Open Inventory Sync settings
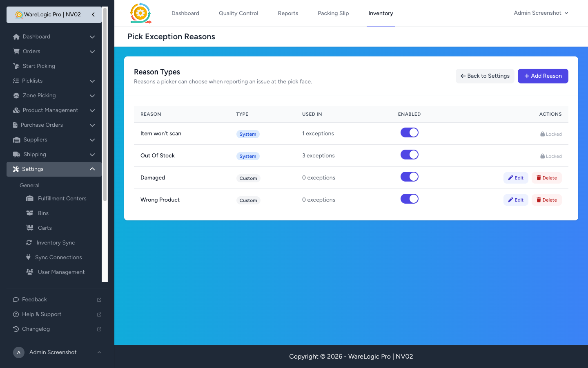This screenshot has height=368, width=588. coord(29,242)
